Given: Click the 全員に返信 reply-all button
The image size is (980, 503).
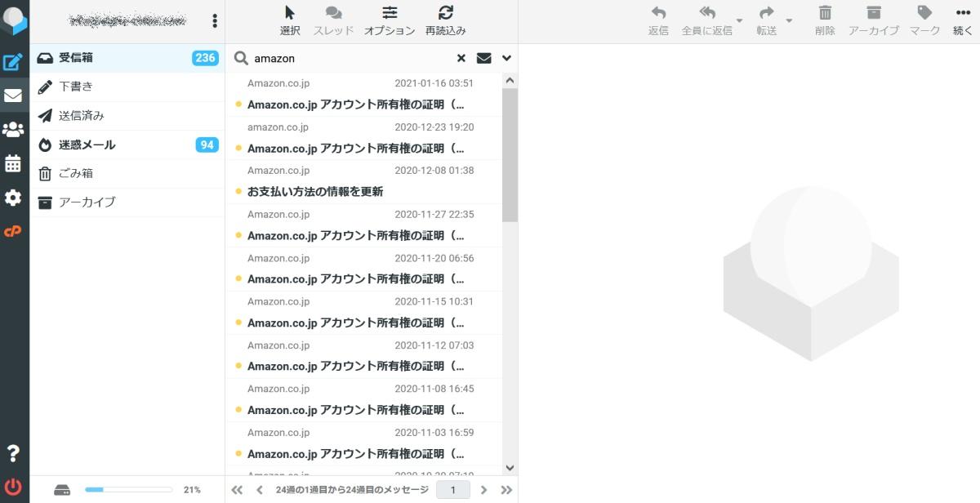Looking at the screenshot, I should 706,21.
